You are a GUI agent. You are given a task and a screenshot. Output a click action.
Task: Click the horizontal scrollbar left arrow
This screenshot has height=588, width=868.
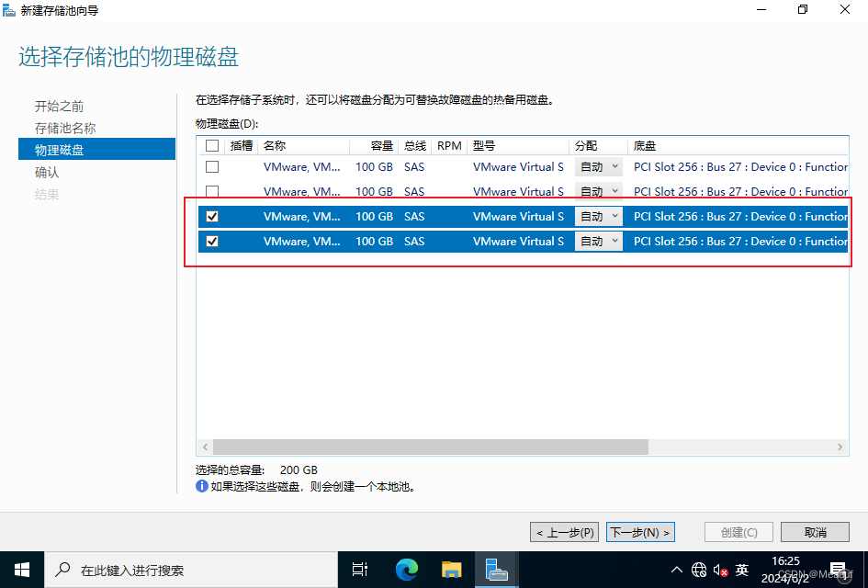pos(206,447)
